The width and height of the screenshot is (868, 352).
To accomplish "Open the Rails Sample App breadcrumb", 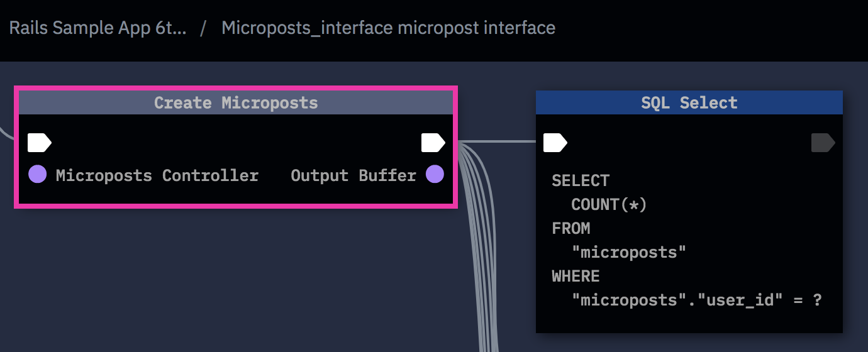I will [x=97, y=28].
